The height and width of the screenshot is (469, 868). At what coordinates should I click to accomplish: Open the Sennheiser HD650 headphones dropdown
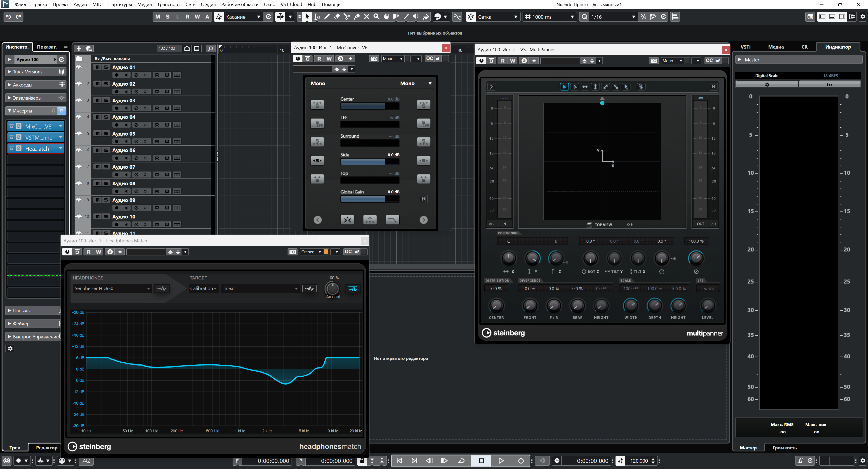click(x=112, y=288)
